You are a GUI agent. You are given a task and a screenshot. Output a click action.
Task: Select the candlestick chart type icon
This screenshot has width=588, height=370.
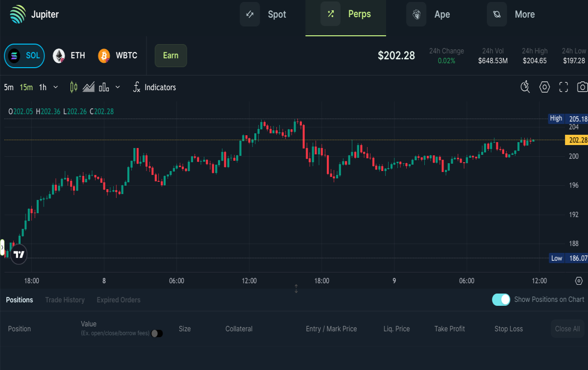74,87
